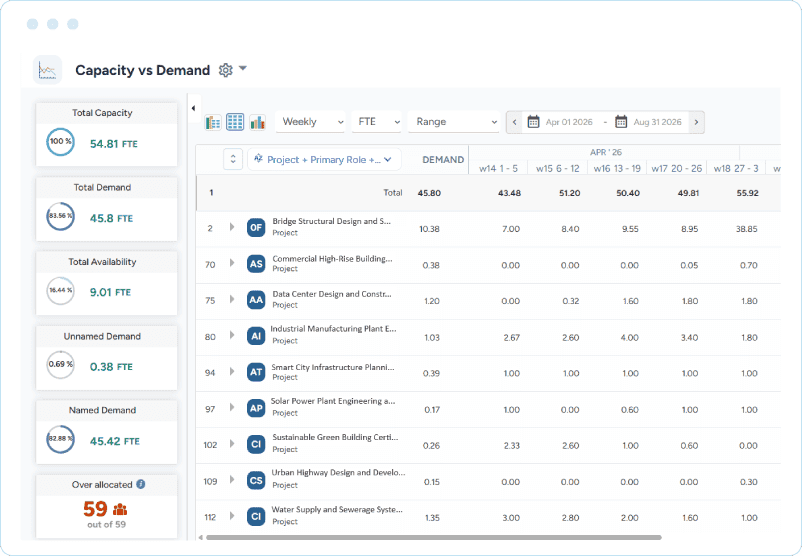The width and height of the screenshot is (802, 556).
Task: Click the OF badge for Bridge Structural Design
Action: 256,228
